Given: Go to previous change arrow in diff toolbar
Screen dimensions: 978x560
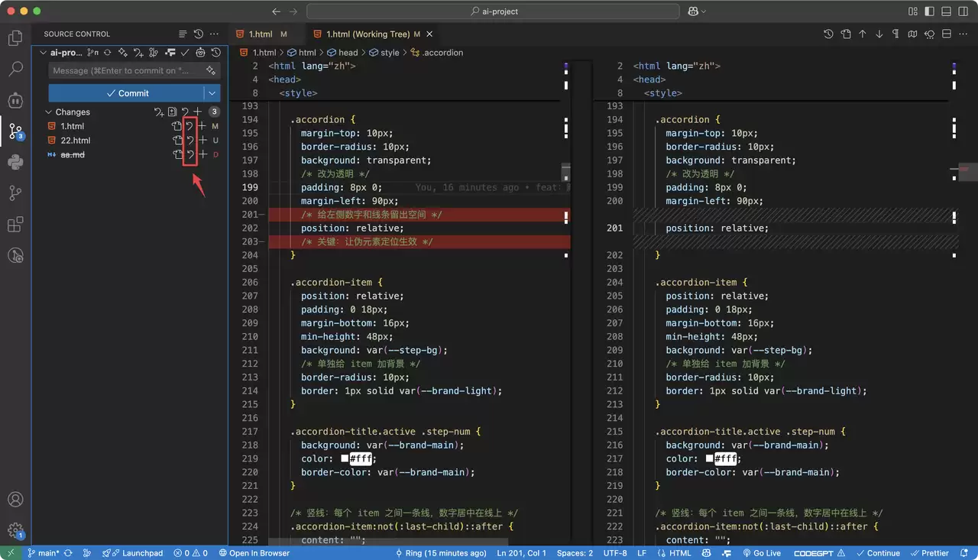Looking at the screenshot, I should point(863,34).
